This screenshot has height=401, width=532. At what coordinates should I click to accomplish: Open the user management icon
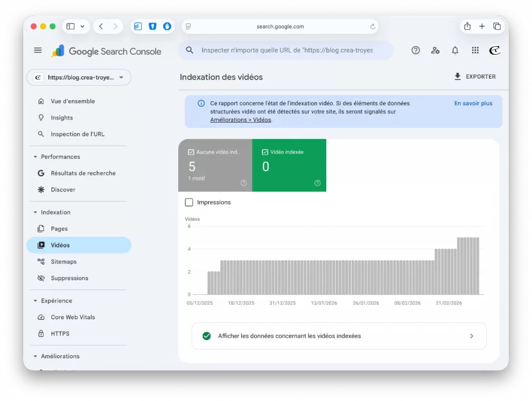click(x=435, y=50)
